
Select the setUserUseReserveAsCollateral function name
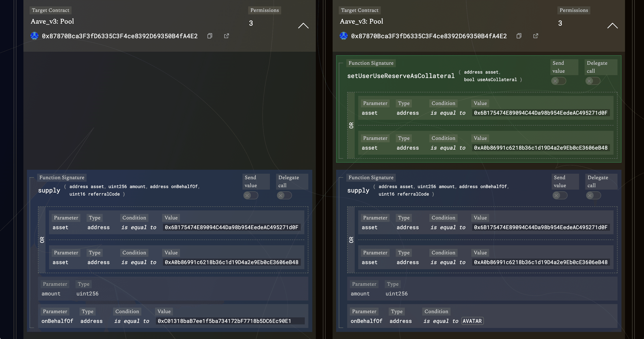(x=401, y=76)
